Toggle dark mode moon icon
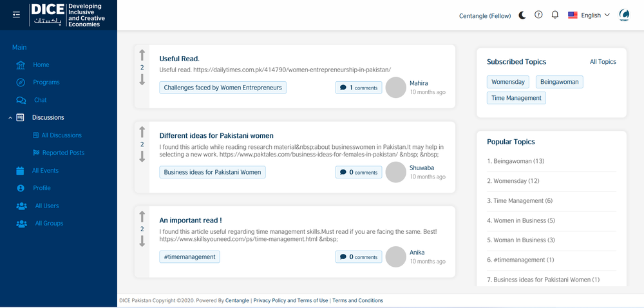This screenshot has width=644, height=308. click(x=522, y=15)
